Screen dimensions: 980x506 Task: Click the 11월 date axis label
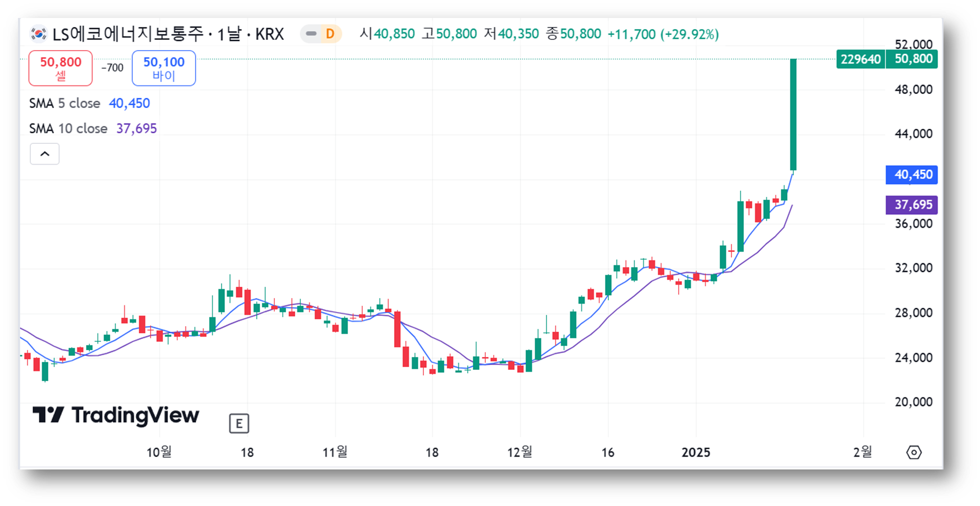(335, 452)
